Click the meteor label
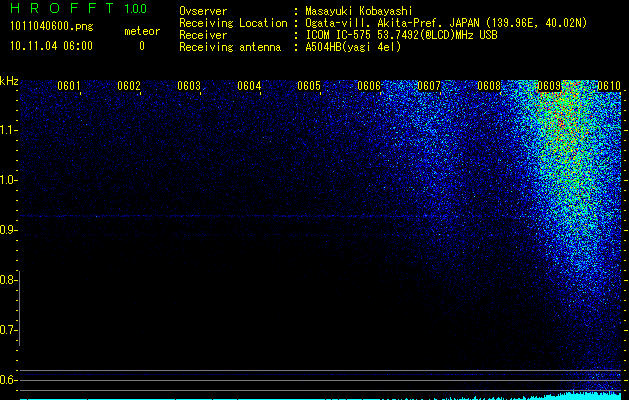629x400 pixels. 142,31
